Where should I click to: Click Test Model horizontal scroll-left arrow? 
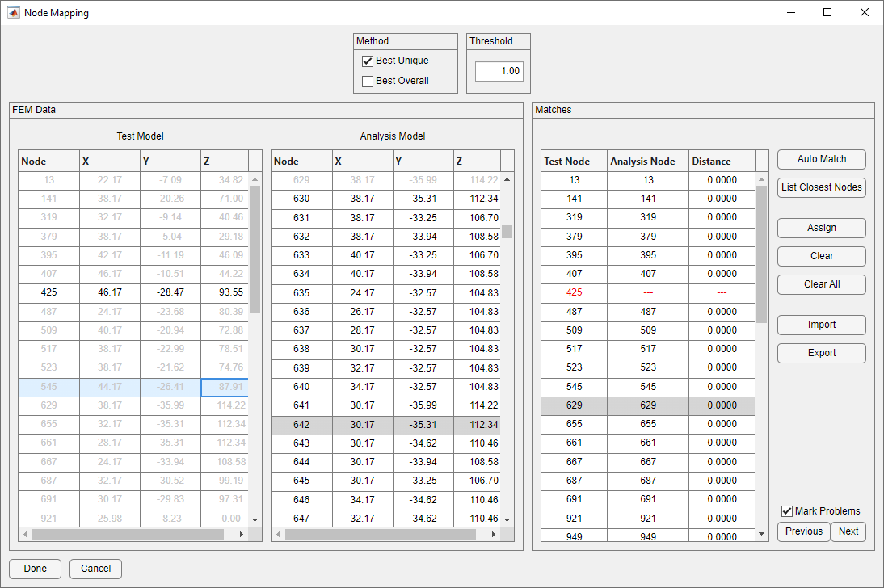click(25, 534)
